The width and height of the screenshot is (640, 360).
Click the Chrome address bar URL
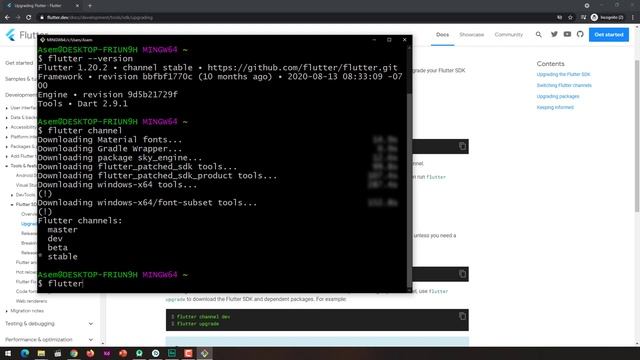[100, 18]
